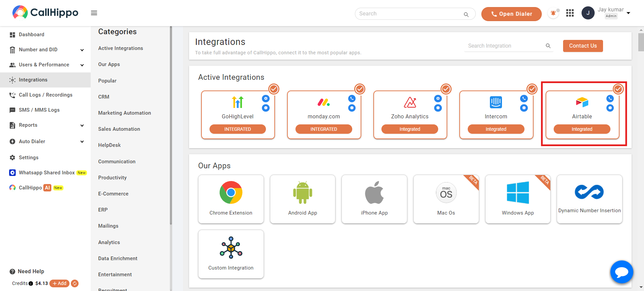Expand the Number and DID menu
Image resolution: width=644 pixels, height=291 pixels.
[45, 50]
